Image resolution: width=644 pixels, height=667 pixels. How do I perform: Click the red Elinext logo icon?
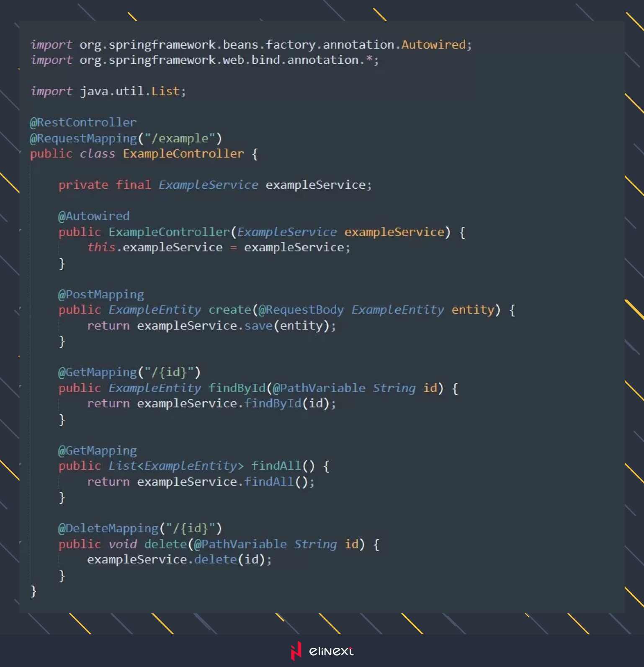click(x=296, y=651)
